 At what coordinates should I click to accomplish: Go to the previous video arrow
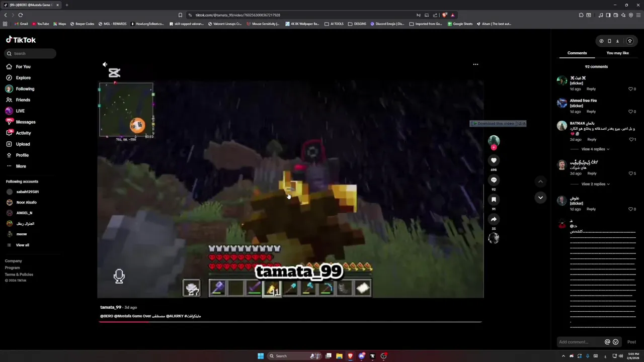540,182
